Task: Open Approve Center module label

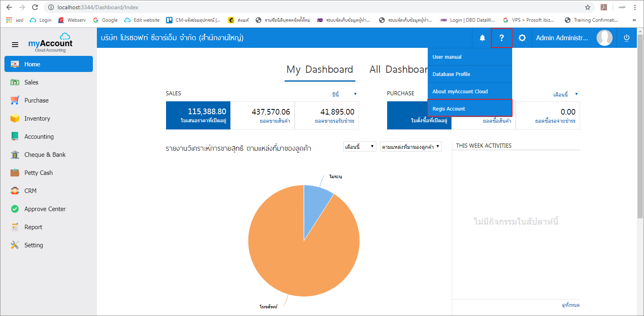Action: (x=45, y=209)
